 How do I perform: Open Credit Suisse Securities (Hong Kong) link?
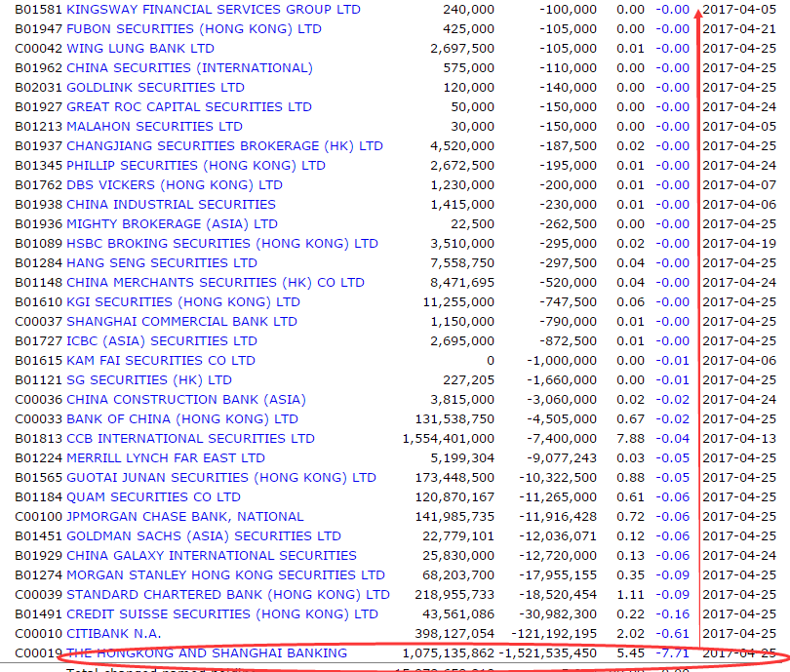[222, 614]
